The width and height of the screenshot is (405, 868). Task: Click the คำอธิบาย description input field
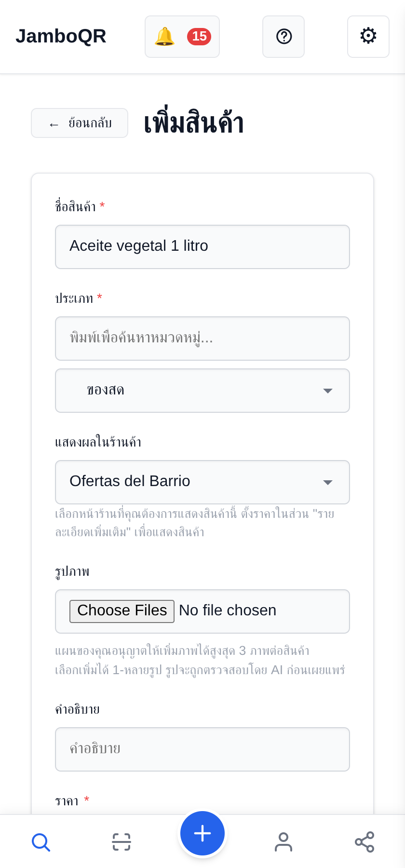coord(202,749)
